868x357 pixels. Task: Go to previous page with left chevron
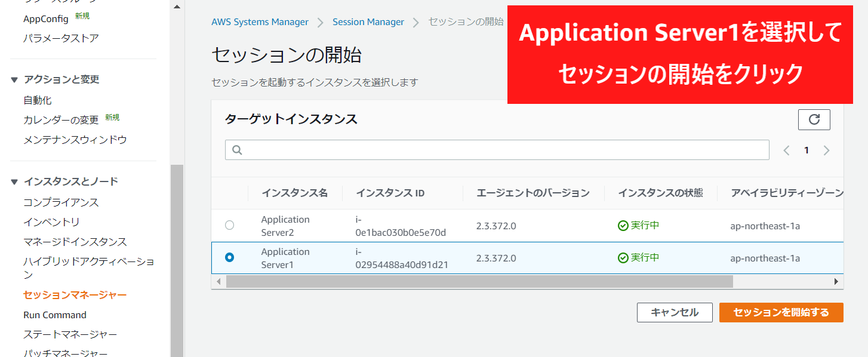(786, 150)
